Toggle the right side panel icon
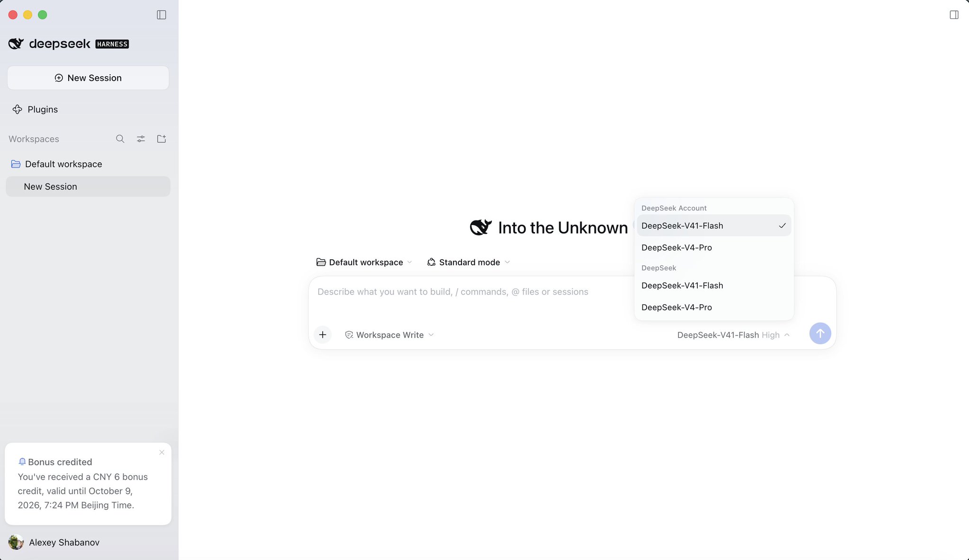 coord(954,15)
